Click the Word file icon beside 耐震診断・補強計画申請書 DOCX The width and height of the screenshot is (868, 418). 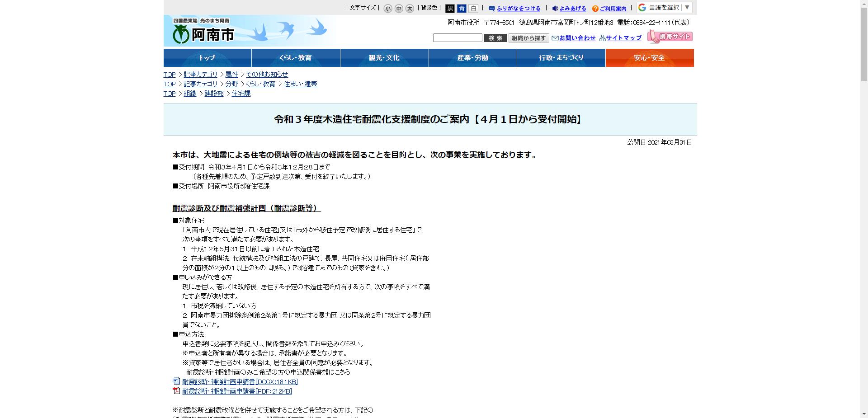[x=176, y=381]
